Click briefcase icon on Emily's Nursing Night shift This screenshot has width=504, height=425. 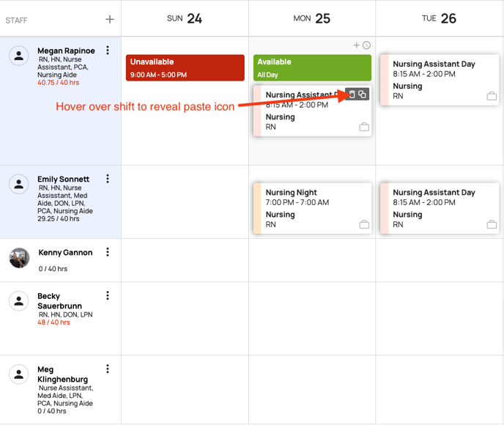(x=364, y=224)
